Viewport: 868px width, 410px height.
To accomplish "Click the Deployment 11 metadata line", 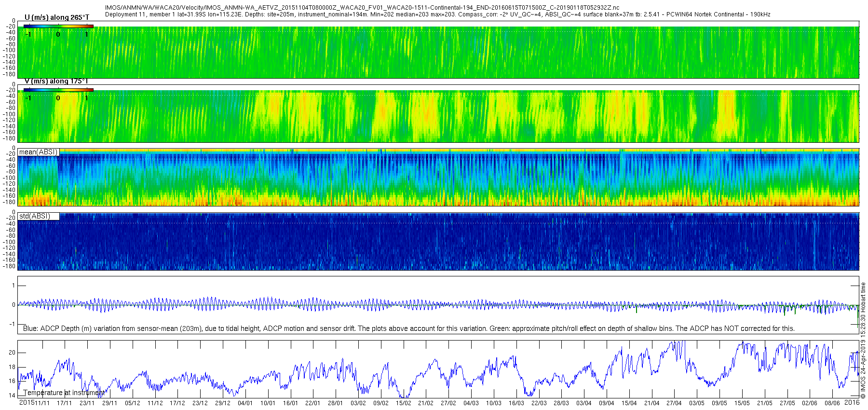I will pyautogui.click(x=437, y=14).
